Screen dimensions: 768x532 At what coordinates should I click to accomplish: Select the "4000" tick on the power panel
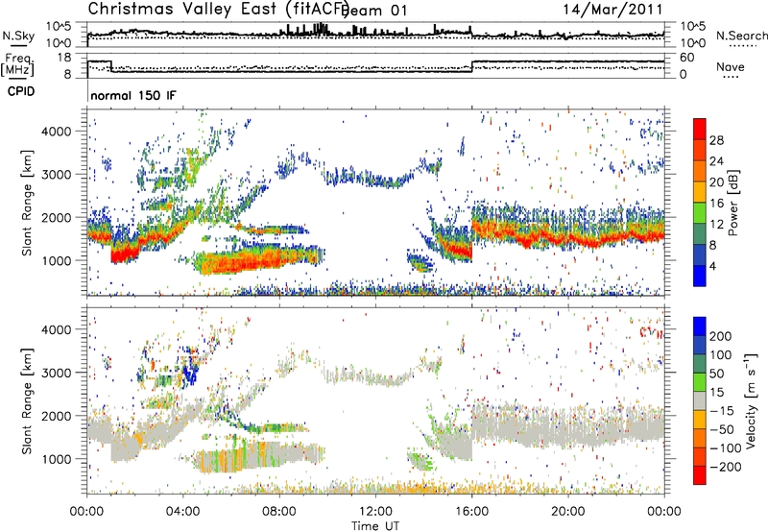coord(56,132)
